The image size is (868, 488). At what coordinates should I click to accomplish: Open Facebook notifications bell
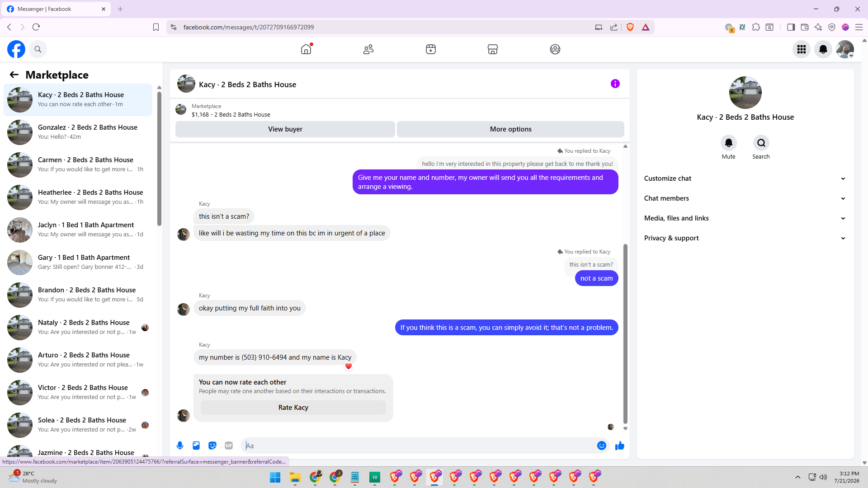823,49
